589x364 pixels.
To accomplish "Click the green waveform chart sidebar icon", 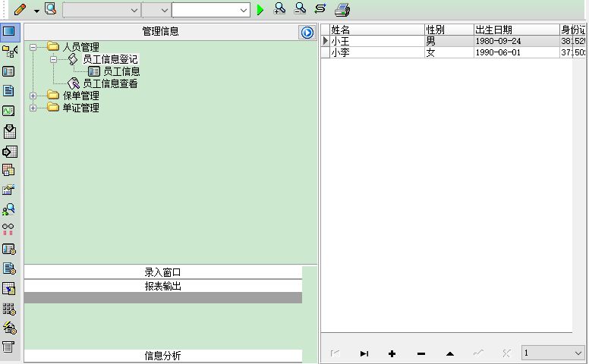I will [x=8, y=111].
